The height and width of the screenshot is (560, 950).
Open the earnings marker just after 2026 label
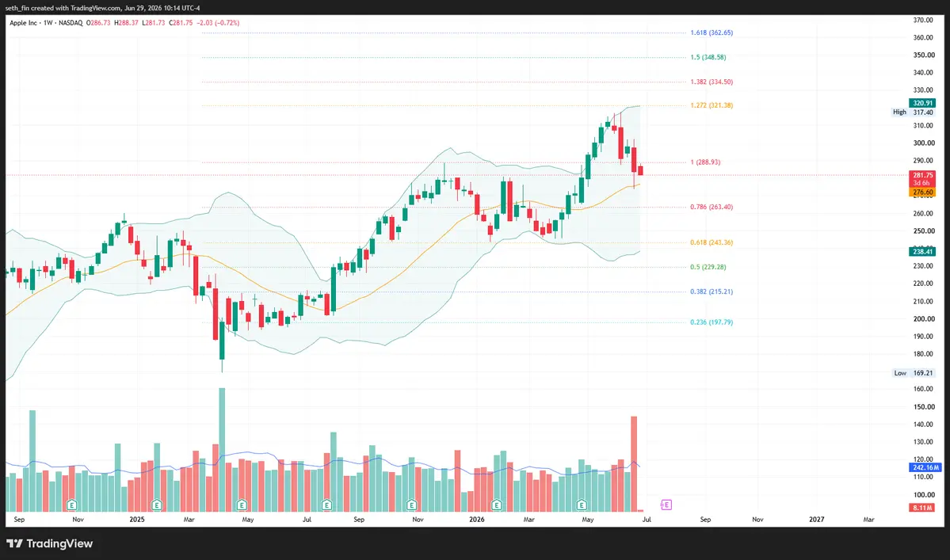tap(497, 505)
